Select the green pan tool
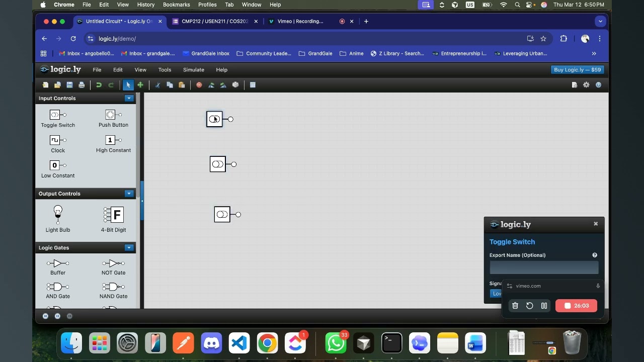Viewport: 644px width, 362px height. (140, 85)
